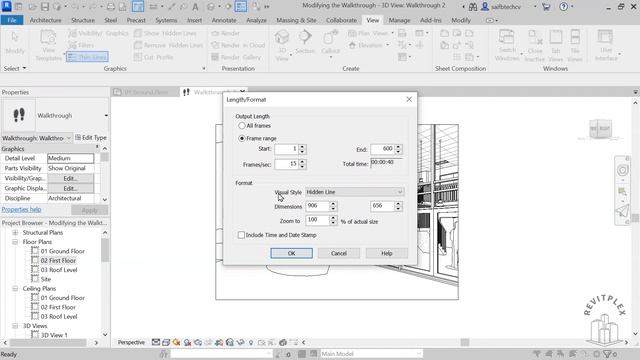Collapse the Graphics properties group

pos(97,147)
